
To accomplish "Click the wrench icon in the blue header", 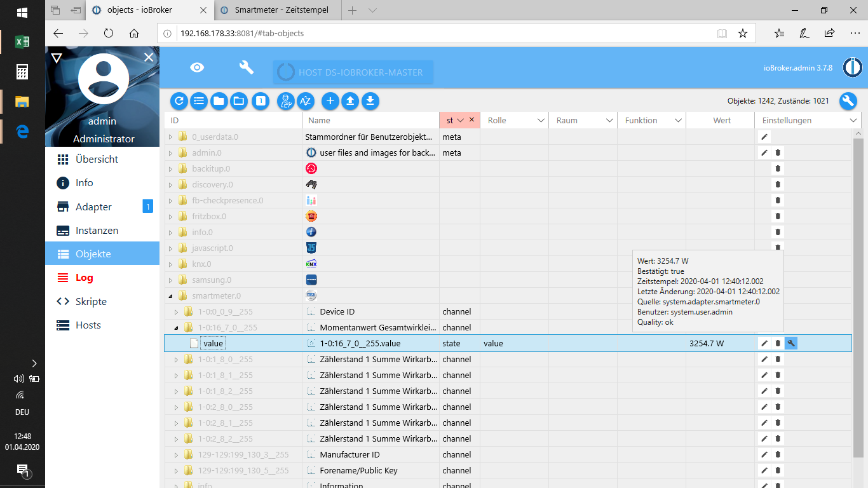I will pos(246,67).
